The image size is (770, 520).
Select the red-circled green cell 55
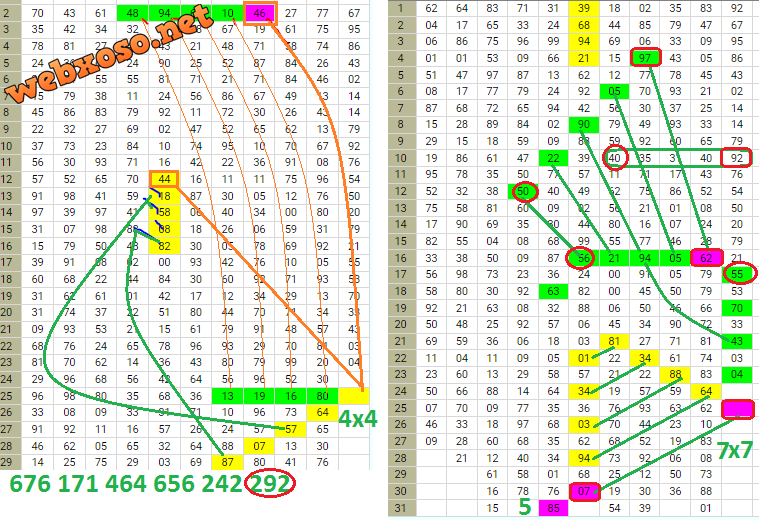[x=737, y=274]
